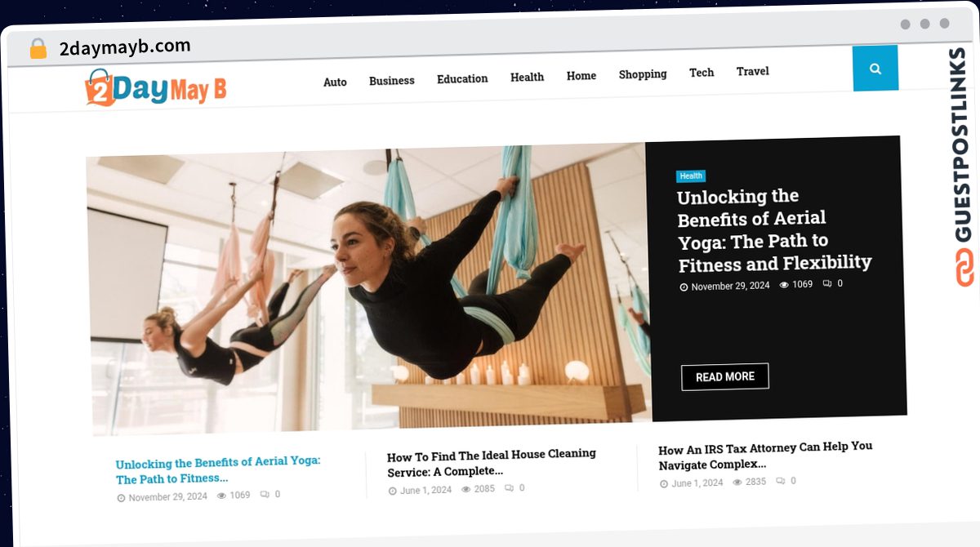Open the white Aerial Yoga headline in the hero

(x=774, y=230)
